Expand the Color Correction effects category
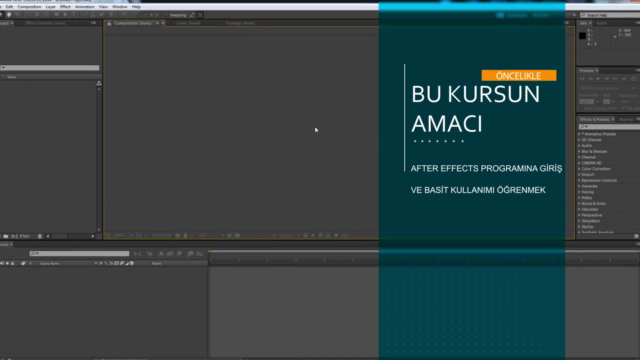 pos(579,169)
